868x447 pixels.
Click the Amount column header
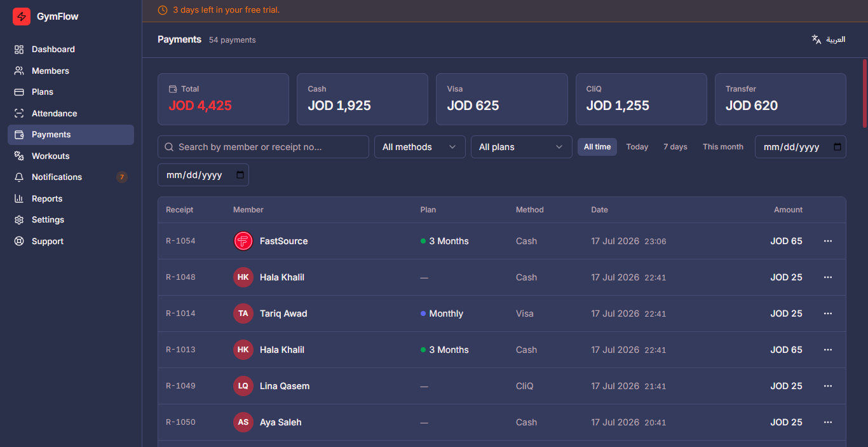788,210
